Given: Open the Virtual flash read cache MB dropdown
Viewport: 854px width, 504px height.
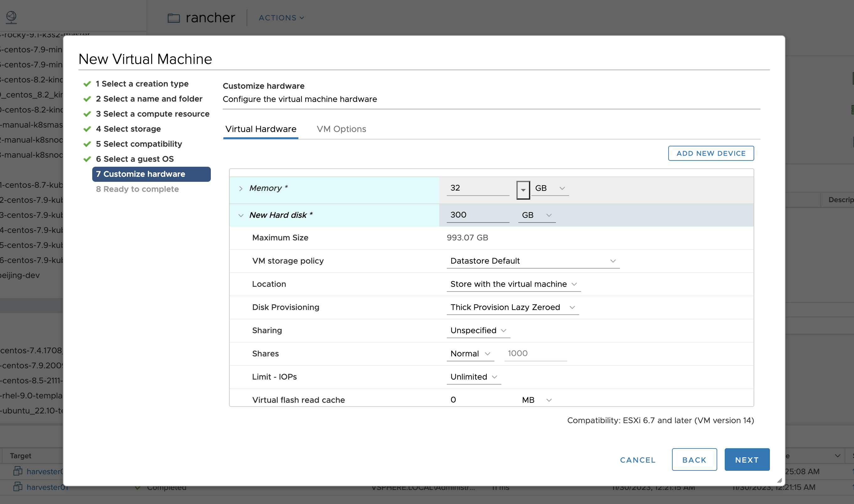Looking at the screenshot, I should pyautogui.click(x=536, y=400).
